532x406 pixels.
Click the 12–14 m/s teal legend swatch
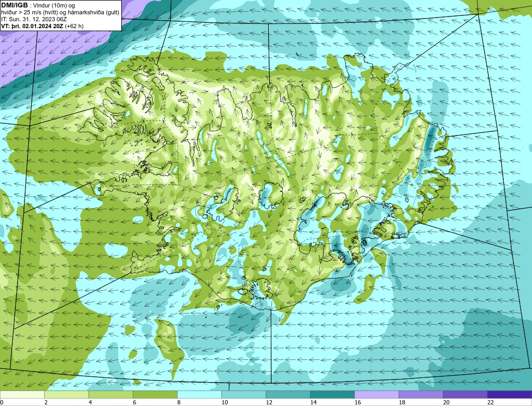288,394
